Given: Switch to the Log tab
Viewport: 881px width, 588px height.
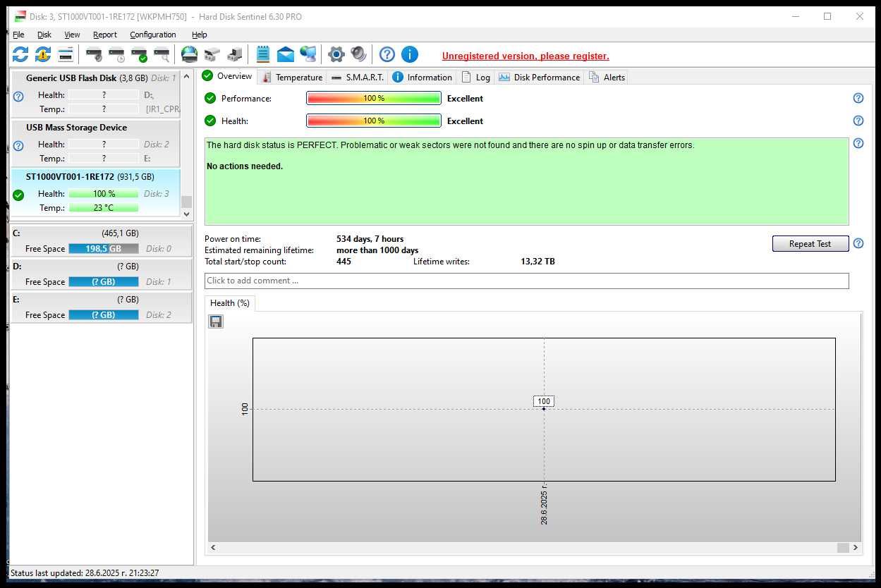Looking at the screenshot, I should click(x=476, y=78).
